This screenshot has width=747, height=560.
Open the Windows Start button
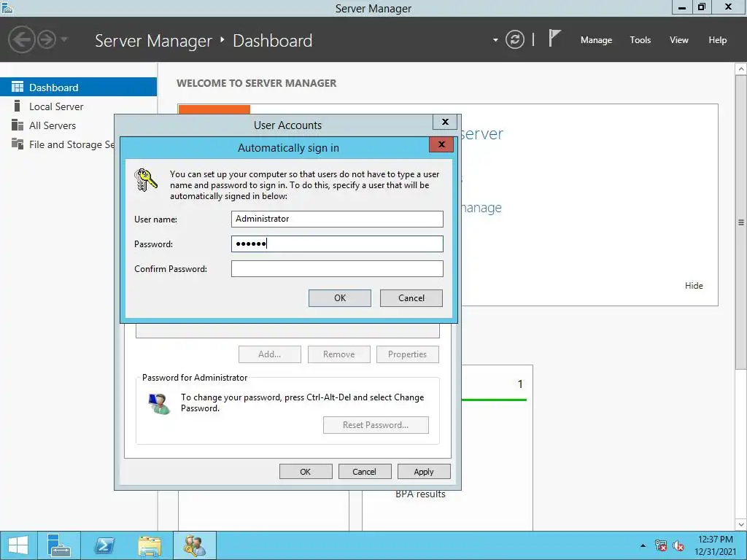coord(18,545)
